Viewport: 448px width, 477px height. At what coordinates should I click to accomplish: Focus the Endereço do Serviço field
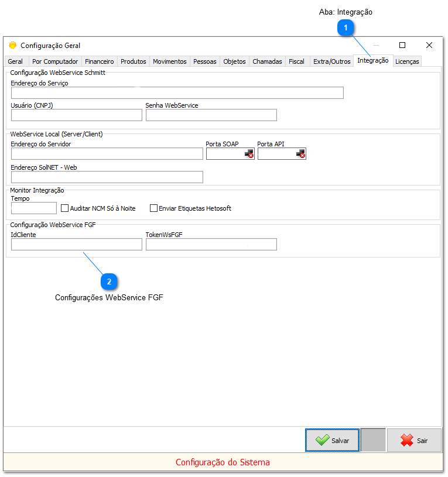click(177, 93)
